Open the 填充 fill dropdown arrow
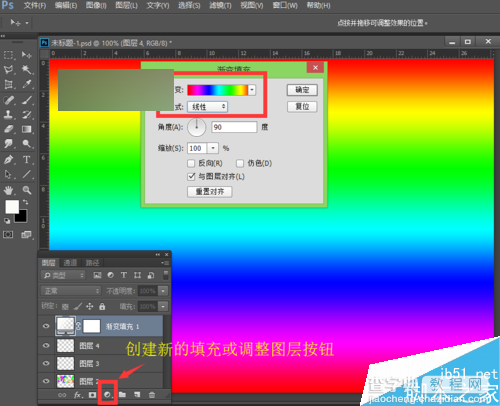 [x=163, y=306]
